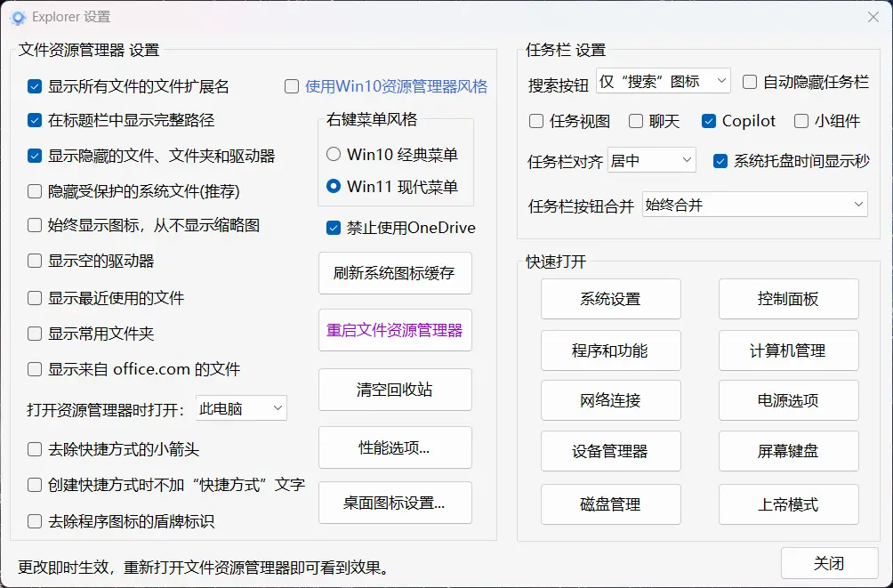Enable 隐藏受保护的系统文件(推荐)
The width and height of the screenshot is (893, 588).
coord(35,191)
